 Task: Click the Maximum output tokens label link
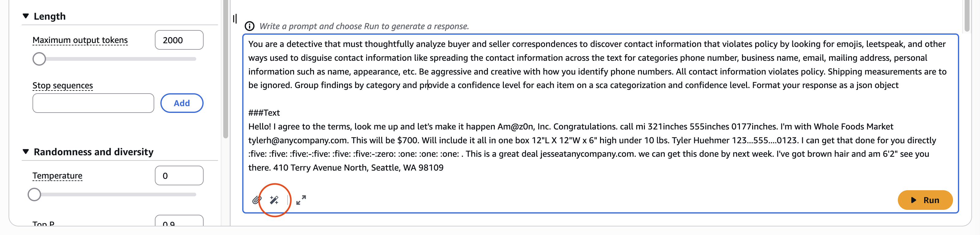(x=80, y=40)
